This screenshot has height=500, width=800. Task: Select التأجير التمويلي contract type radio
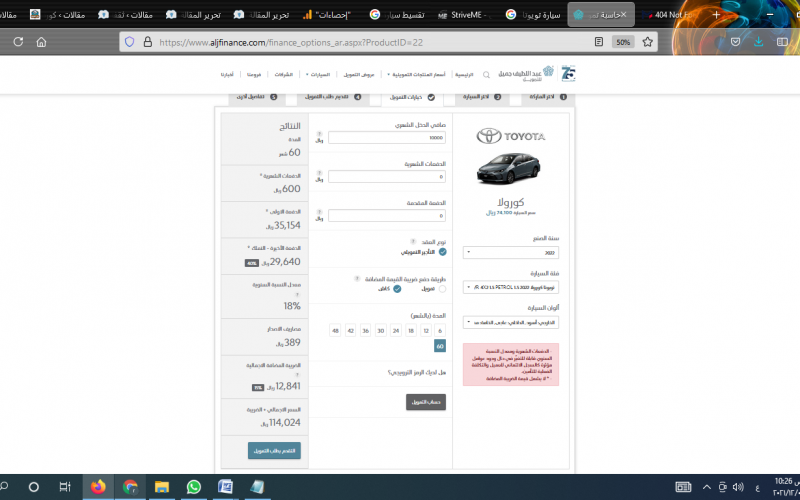(x=442, y=252)
